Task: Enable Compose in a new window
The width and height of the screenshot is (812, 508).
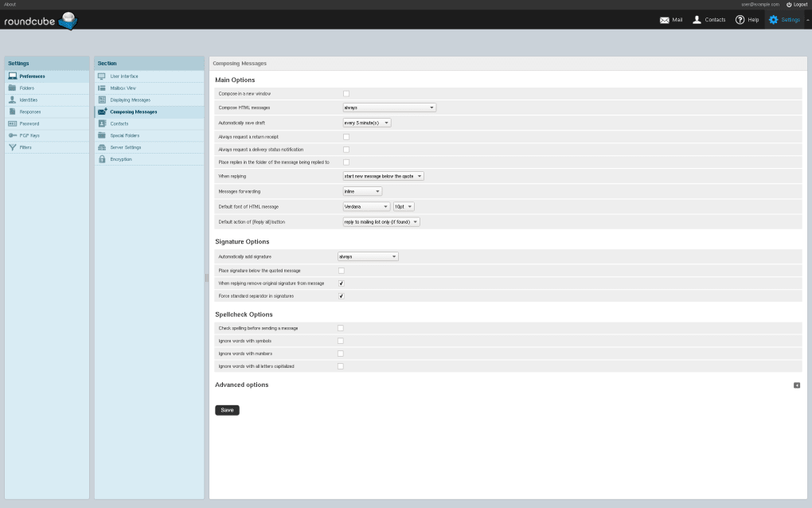Action: click(346, 94)
